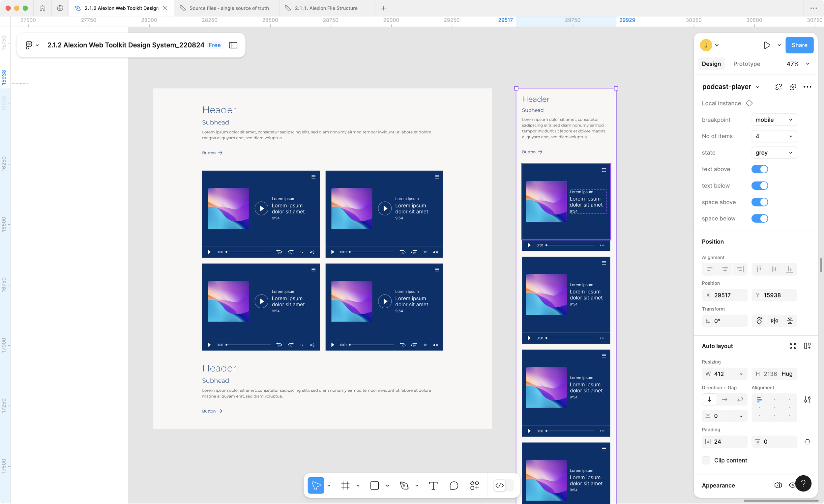This screenshot has width=824, height=504.
Task: Toggle the text below switch
Action: click(759, 185)
